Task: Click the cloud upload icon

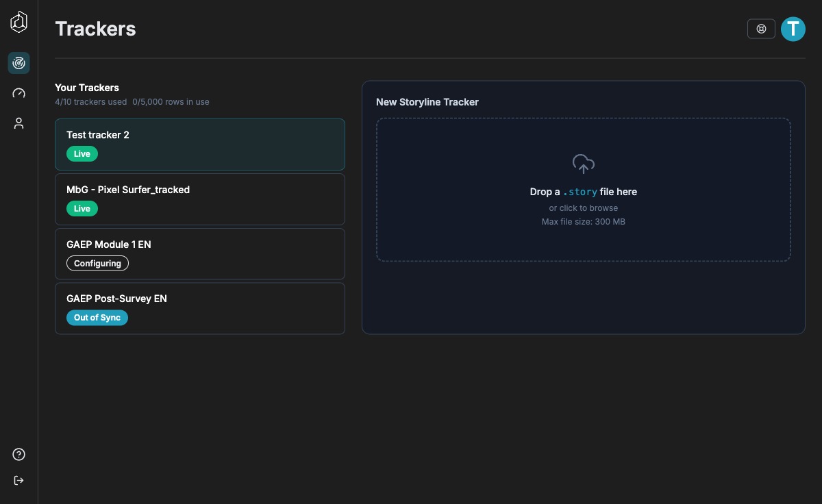Action: (x=584, y=164)
